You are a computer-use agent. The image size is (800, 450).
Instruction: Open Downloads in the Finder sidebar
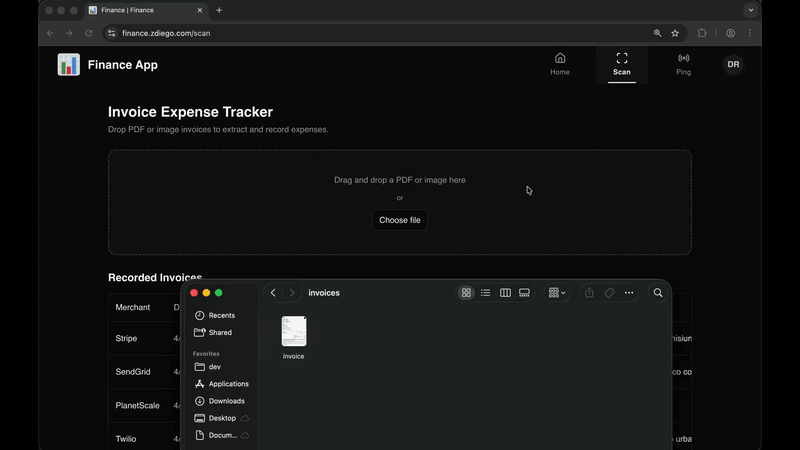[226, 401]
